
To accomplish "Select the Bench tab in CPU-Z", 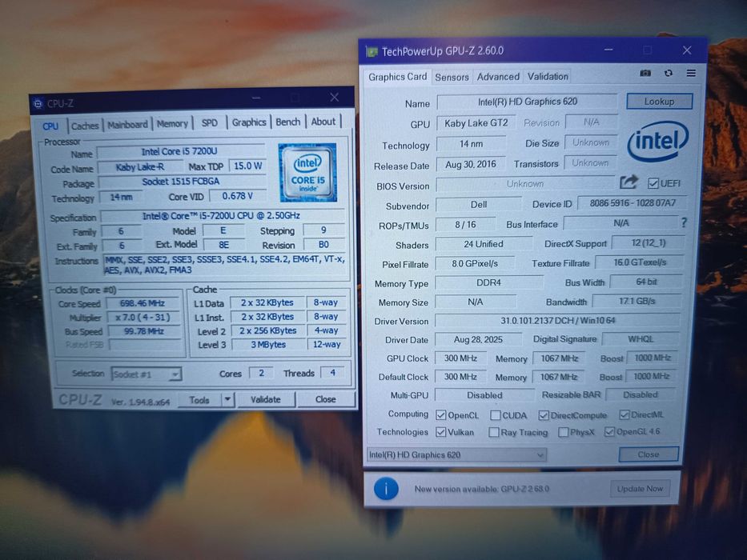I will click(287, 122).
